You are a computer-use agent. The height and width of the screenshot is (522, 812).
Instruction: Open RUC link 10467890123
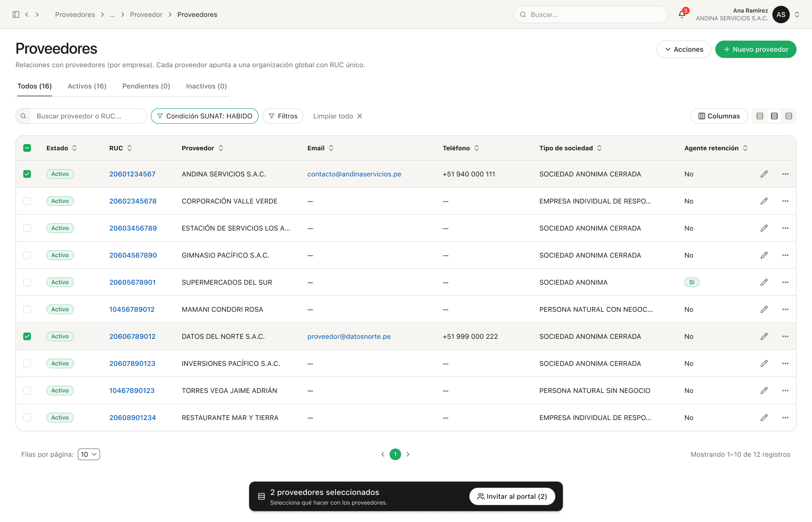pyautogui.click(x=132, y=391)
